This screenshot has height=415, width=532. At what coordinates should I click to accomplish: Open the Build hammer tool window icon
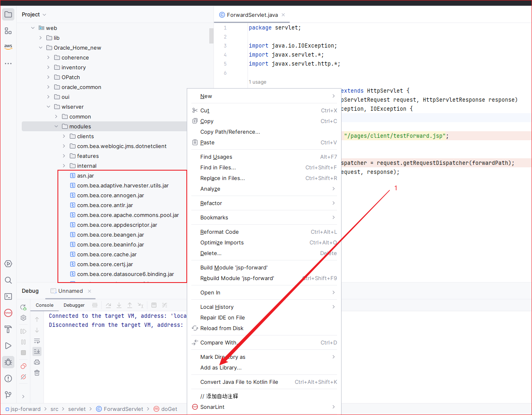tap(8, 329)
